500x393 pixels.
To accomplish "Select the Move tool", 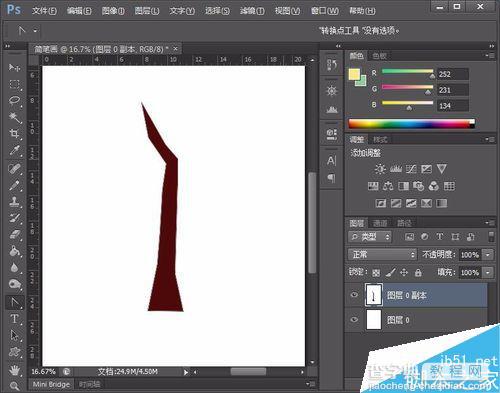I will tap(14, 67).
